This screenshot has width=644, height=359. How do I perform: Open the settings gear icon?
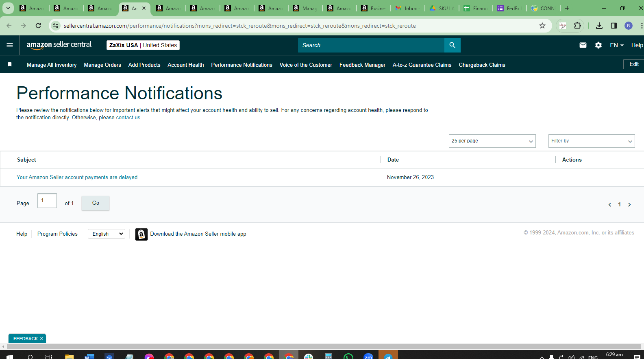click(598, 45)
